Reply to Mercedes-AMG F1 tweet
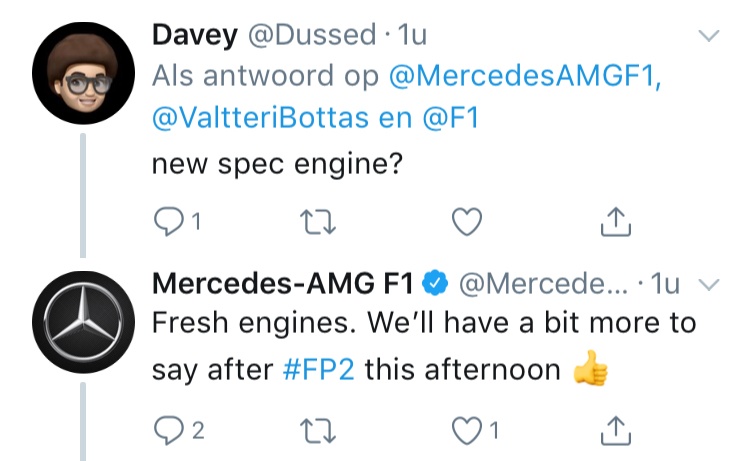Screen dimensions: 750x461 click(x=165, y=430)
